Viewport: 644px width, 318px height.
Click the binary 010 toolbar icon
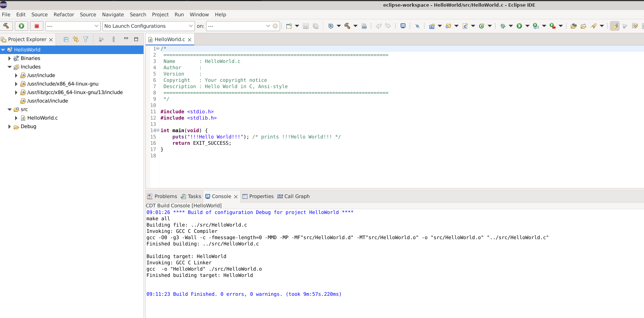tap(364, 26)
